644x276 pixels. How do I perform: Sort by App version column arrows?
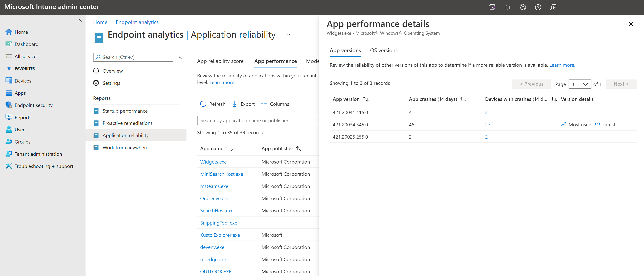(366, 99)
